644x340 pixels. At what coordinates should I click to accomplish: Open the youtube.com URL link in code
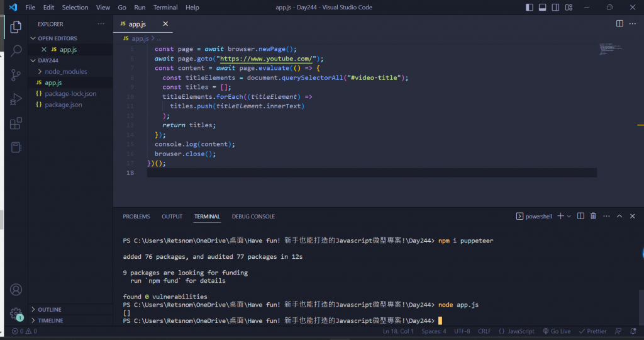click(266, 59)
